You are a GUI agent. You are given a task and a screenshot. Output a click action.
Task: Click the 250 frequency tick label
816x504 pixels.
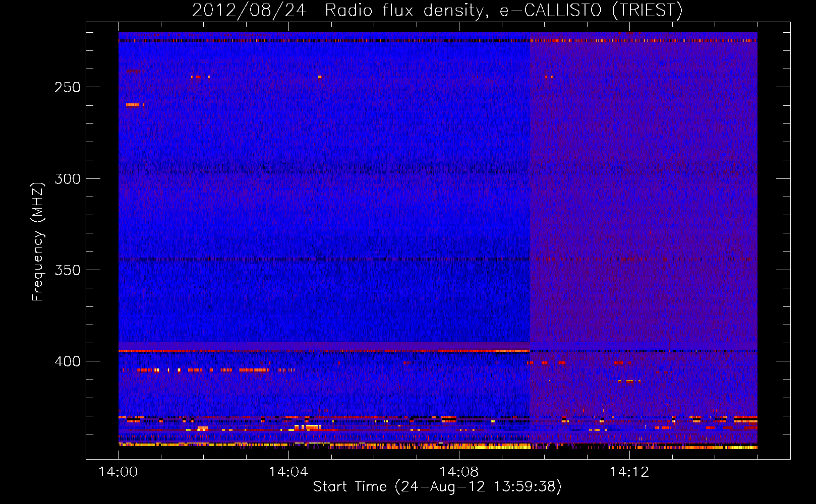coord(68,87)
